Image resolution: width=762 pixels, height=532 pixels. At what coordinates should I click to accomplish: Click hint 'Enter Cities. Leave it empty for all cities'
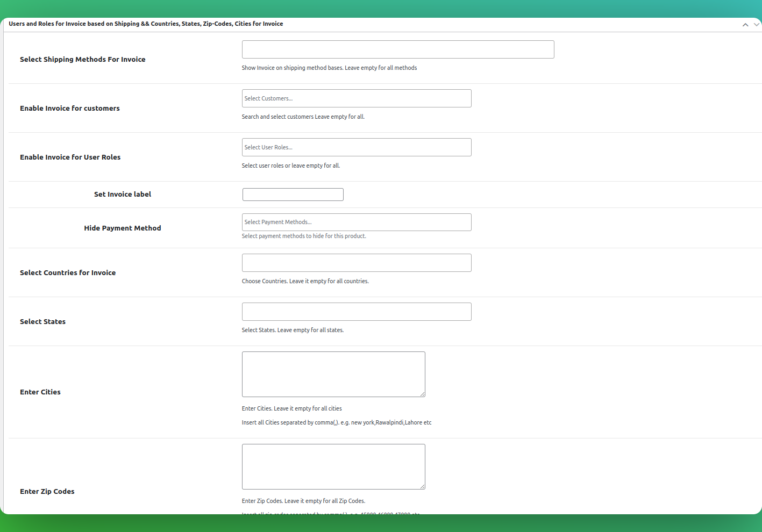coord(292,408)
